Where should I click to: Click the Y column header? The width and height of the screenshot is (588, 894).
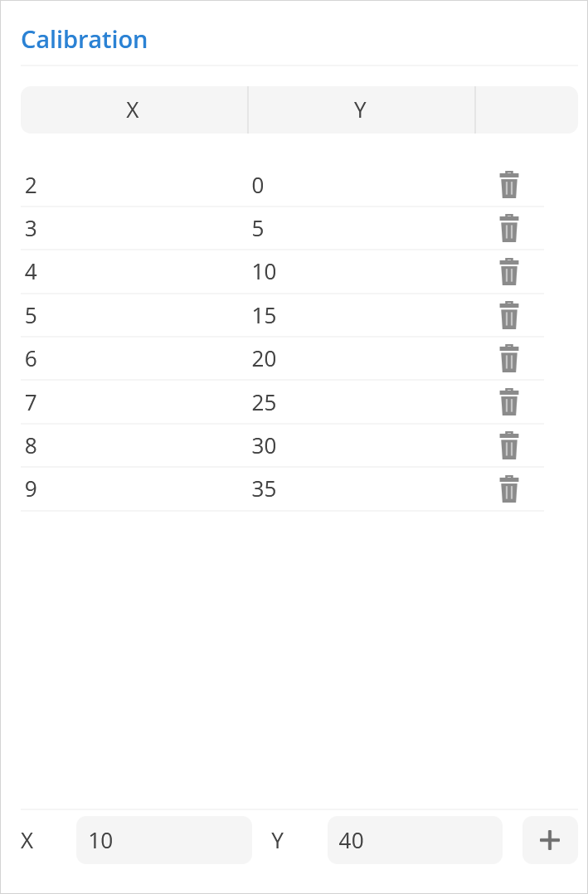point(360,110)
